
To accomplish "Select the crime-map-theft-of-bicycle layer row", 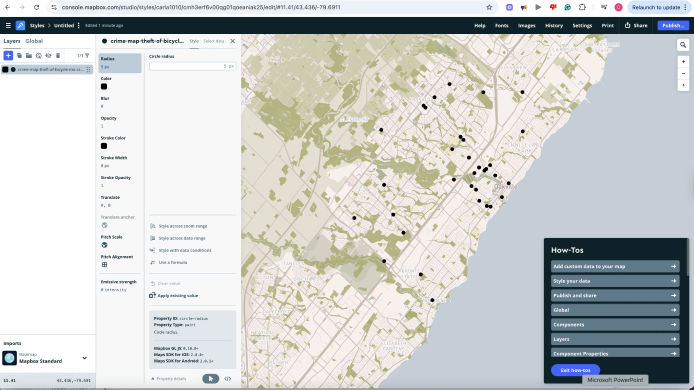I will tap(47, 70).
